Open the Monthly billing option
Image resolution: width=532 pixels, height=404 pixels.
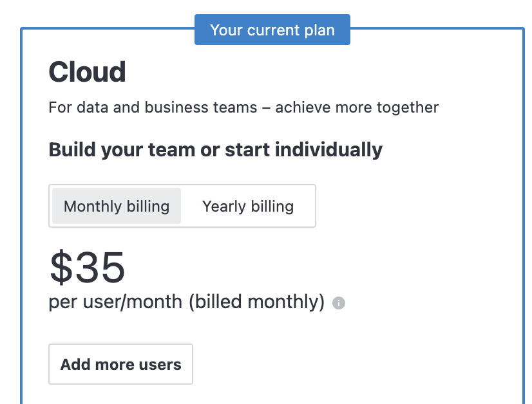coord(116,206)
